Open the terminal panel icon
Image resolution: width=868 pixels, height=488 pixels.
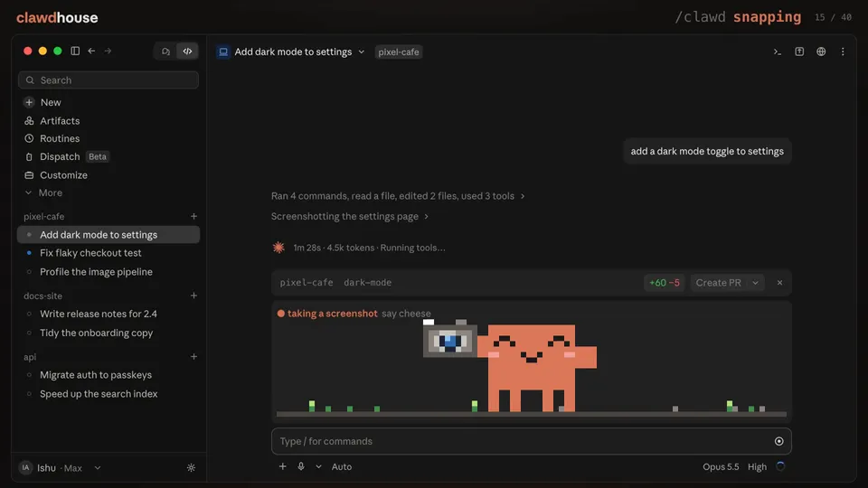778,52
